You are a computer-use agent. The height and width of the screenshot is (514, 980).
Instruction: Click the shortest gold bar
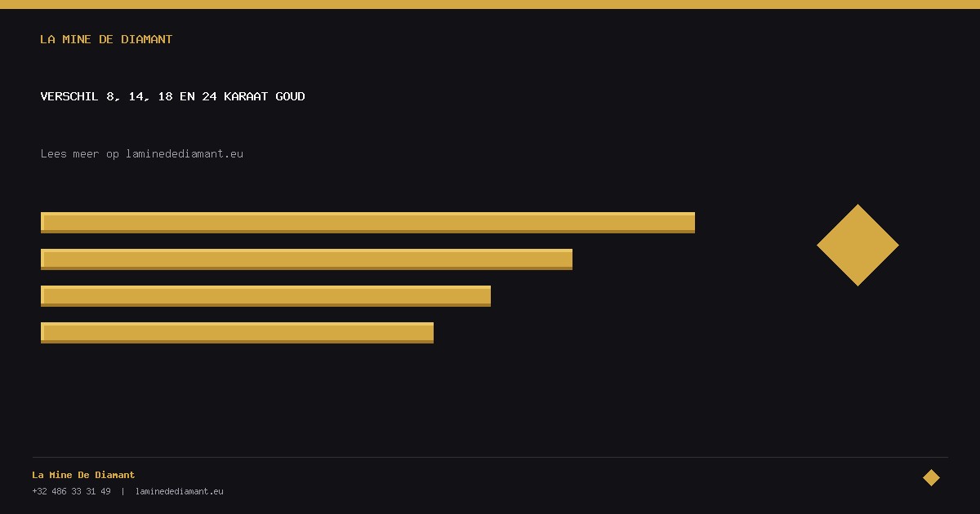tap(237, 333)
